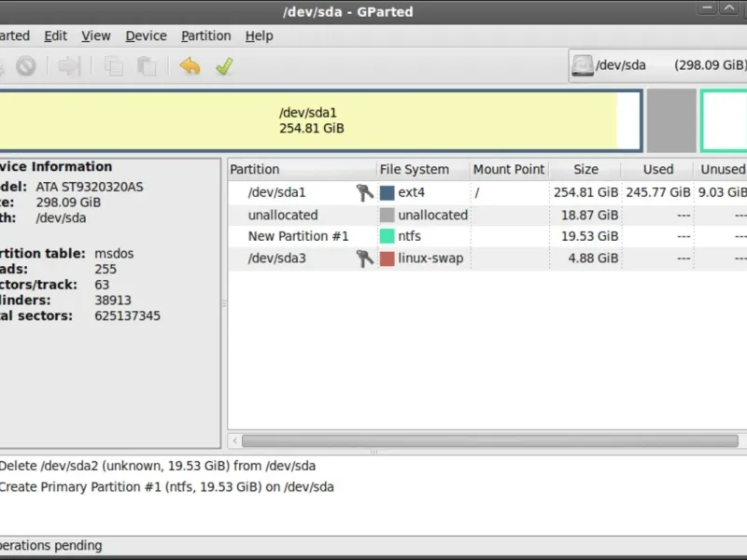Sort by Unused column header
Viewport: 747px width, 560px height.
point(721,170)
